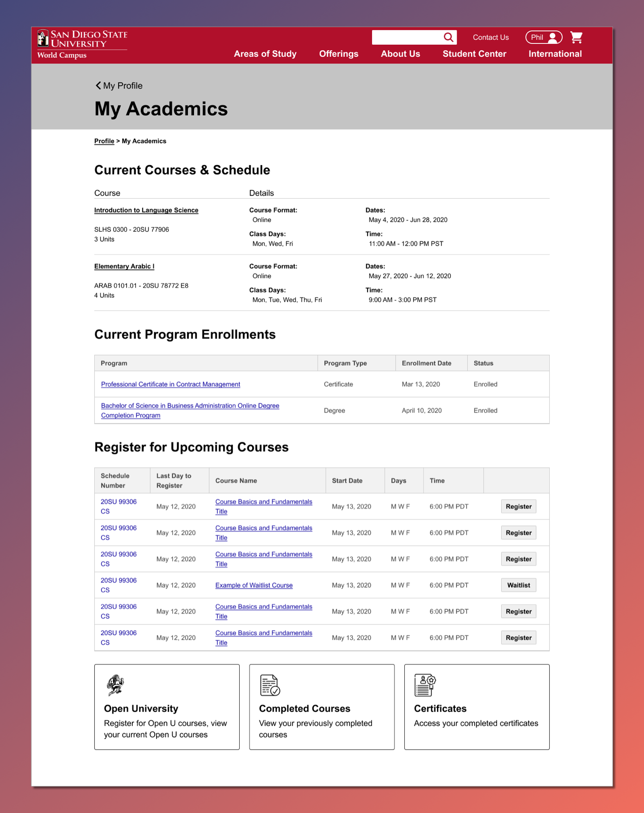Open the About Us menu
This screenshot has width=644, height=813.
point(401,54)
